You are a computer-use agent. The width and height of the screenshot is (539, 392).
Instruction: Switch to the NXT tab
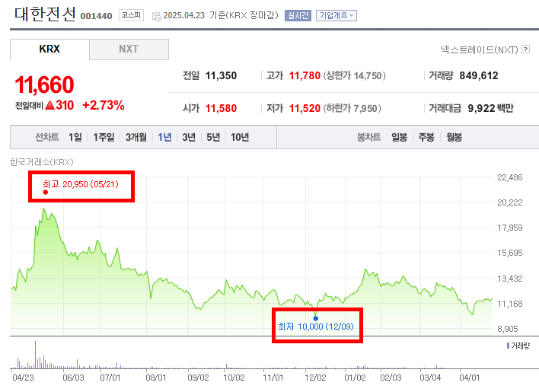pyautogui.click(x=129, y=49)
